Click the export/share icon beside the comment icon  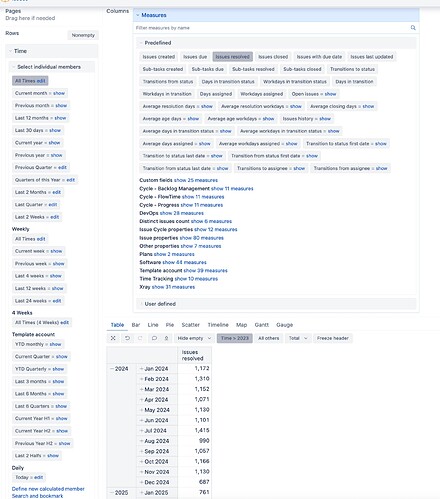(166, 338)
